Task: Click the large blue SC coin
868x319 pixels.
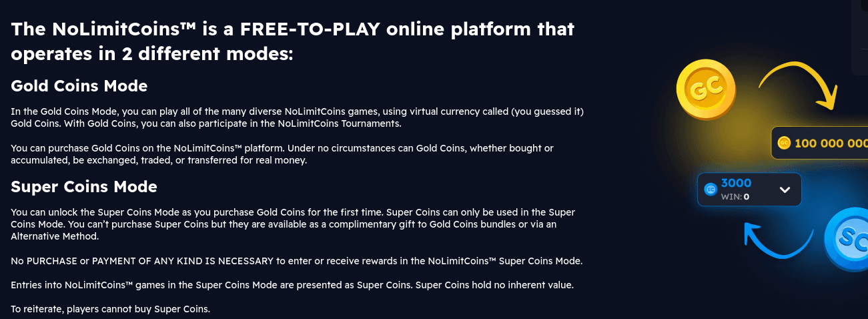Action: [x=849, y=238]
